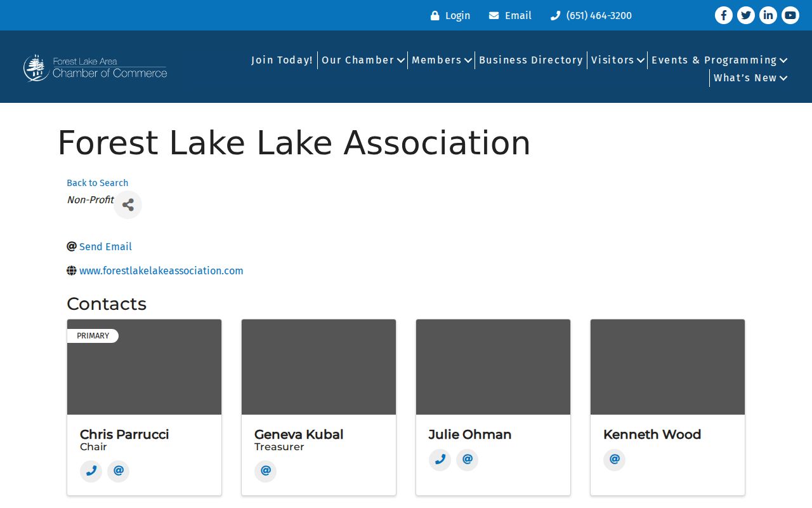Click the Chris Parrucci name text
The width and height of the screenshot is (812, 508).
click(x=124, y=434)
